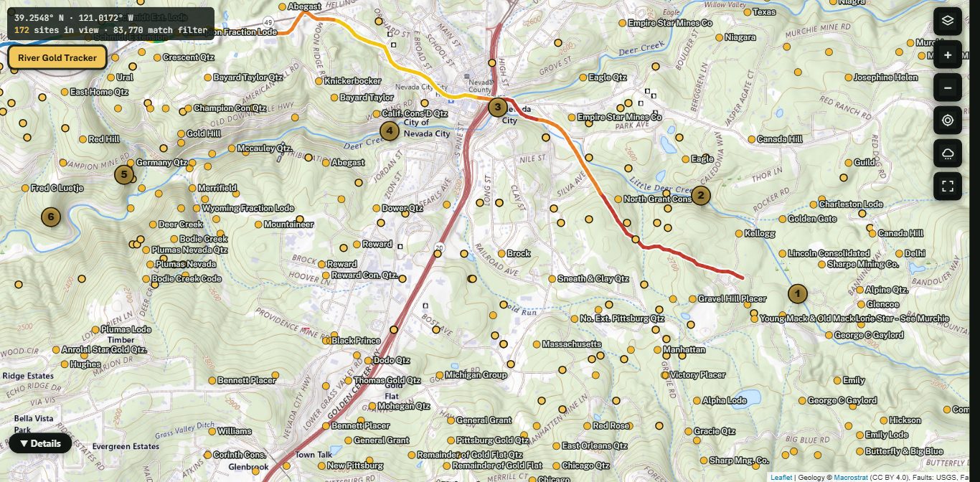Click the Victory Placer site dot
Viewport: 980px width, 482px height.
tap(665, 375)
